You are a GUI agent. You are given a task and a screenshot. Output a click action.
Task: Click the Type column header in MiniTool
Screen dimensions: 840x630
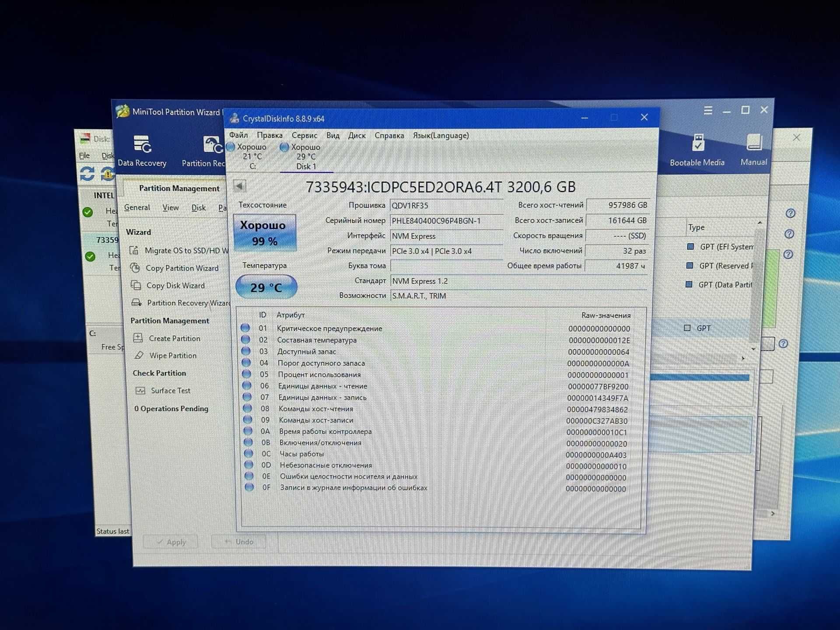coord(696,227)
